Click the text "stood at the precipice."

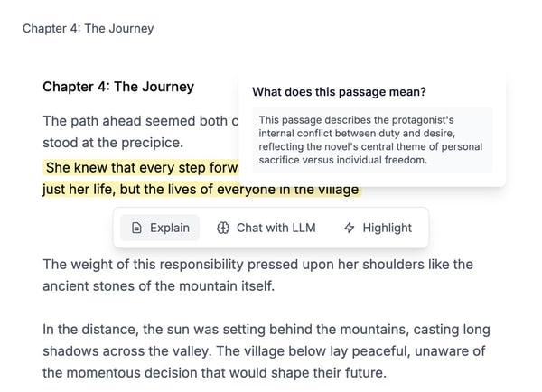point(112,143)
